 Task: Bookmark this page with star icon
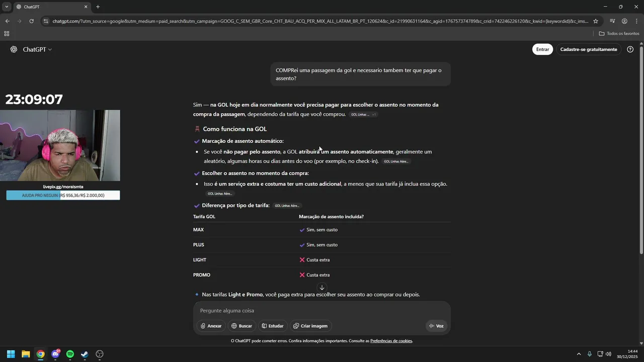point(596,21)
